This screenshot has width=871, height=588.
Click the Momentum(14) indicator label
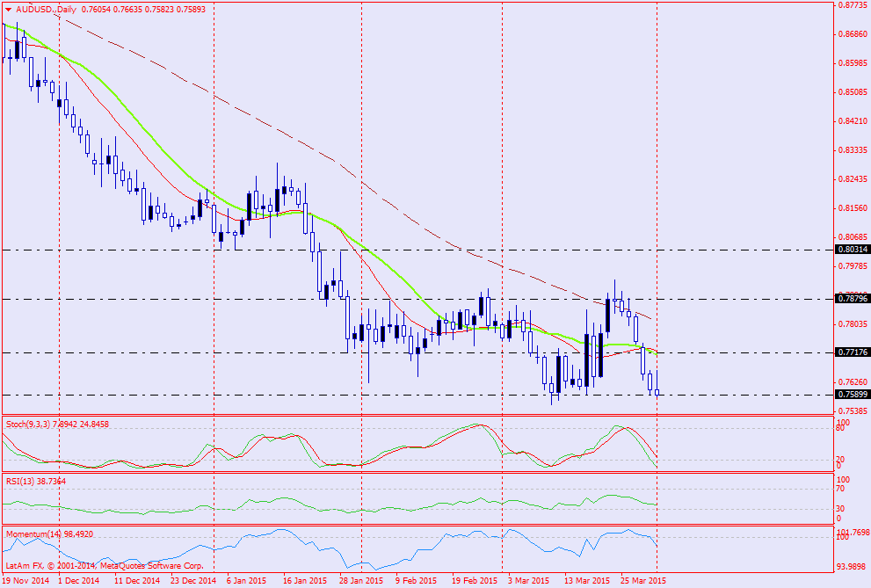click(x=32, y=534)
